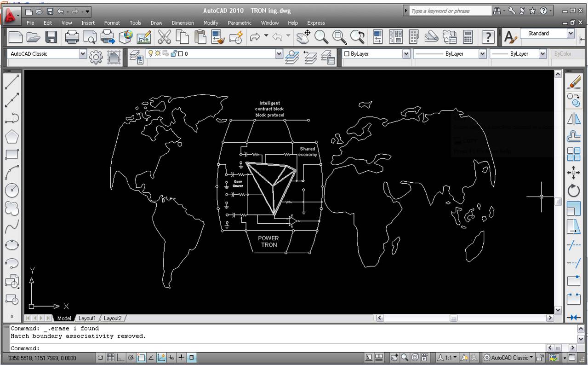Expand the AutoCAD Classic workspace dropdown

point(83,54)
